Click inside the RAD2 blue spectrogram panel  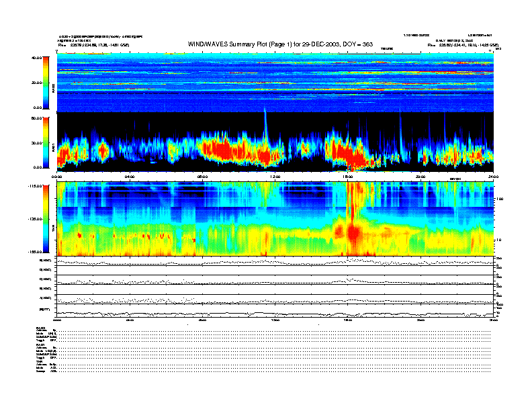pos(275,83)
